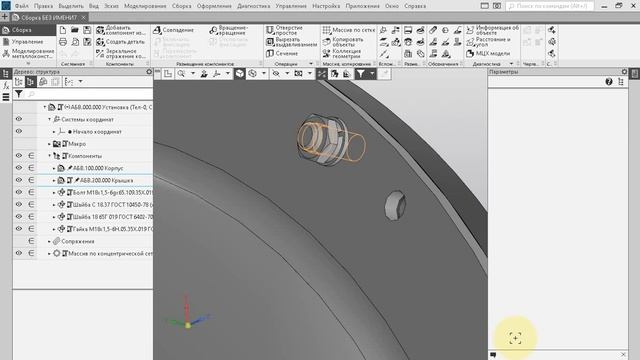Collapse Компоненты tree node

[x=49, y=156]
